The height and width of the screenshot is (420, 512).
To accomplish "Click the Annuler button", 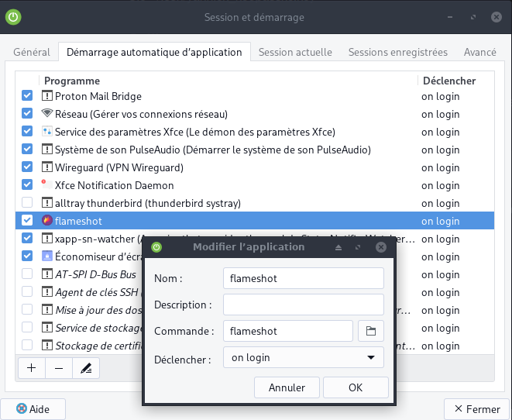I will point(287,387).
